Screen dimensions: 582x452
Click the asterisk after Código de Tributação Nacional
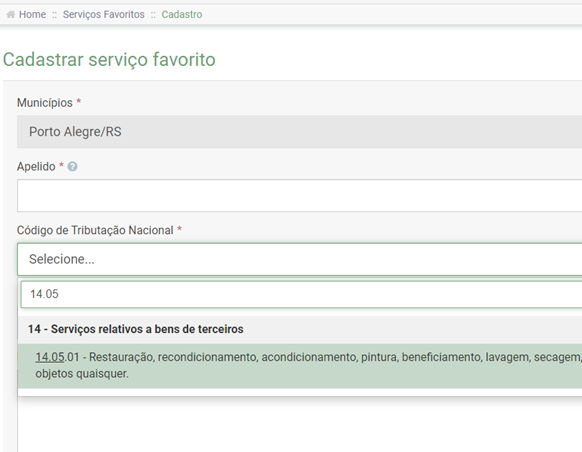(179, 229)
